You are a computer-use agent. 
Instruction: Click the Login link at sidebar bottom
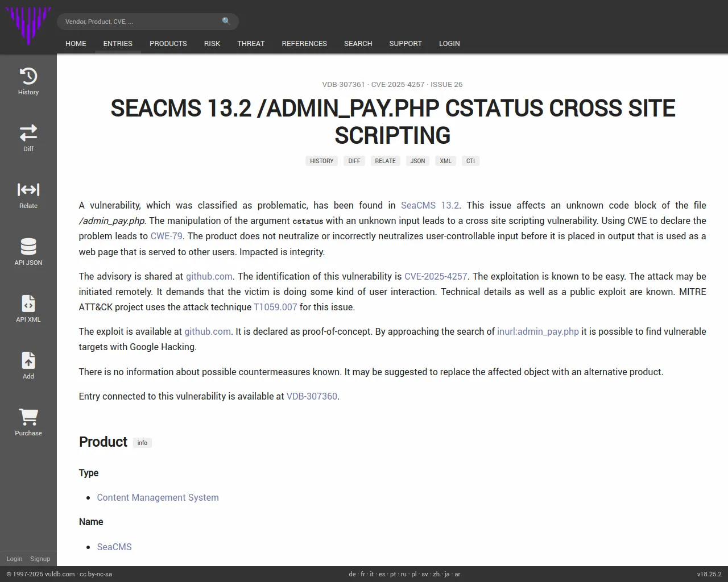tap(14, 559)
